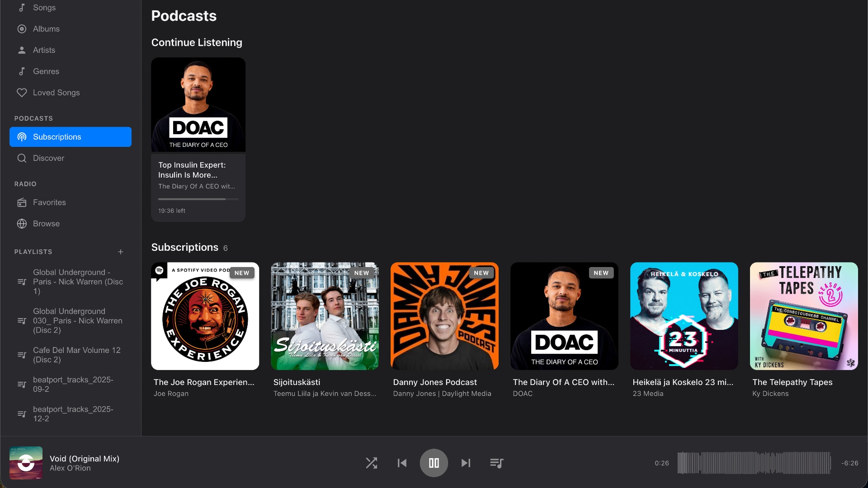Click the Loved Songs heart icon
Image resolution: width=868 pixels, height=488 pixels.
pyautogui.click(x=22, y=93)
